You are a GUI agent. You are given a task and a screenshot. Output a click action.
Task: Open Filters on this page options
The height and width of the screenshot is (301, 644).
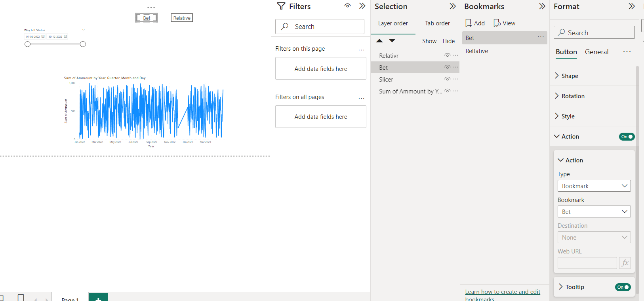click(361, 50)
